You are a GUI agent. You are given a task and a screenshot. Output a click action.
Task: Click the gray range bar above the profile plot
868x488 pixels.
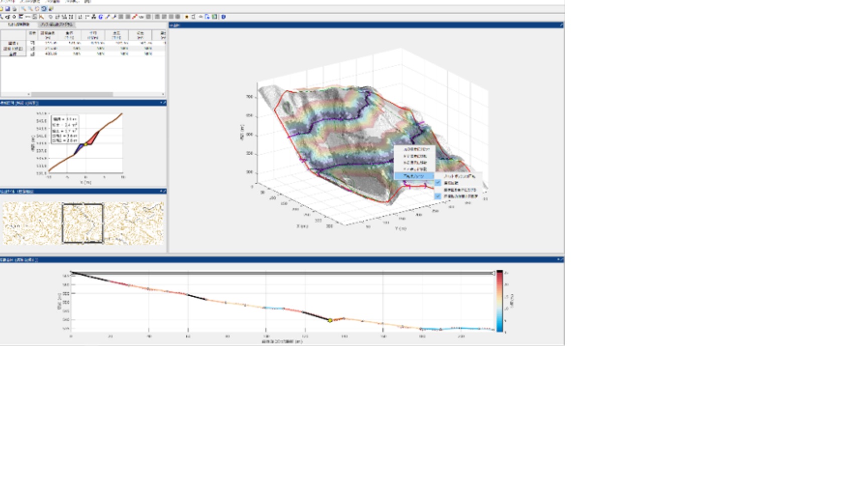[282, 273]
